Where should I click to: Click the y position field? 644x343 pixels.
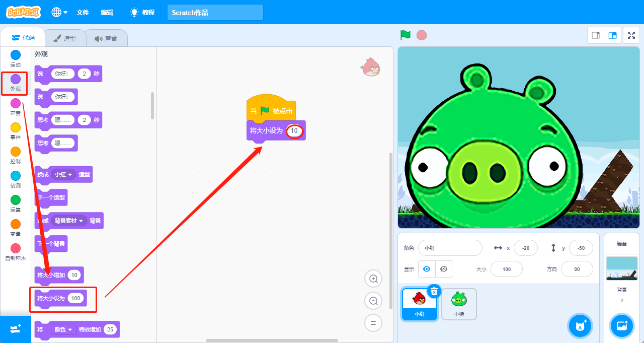pos(581,248)
